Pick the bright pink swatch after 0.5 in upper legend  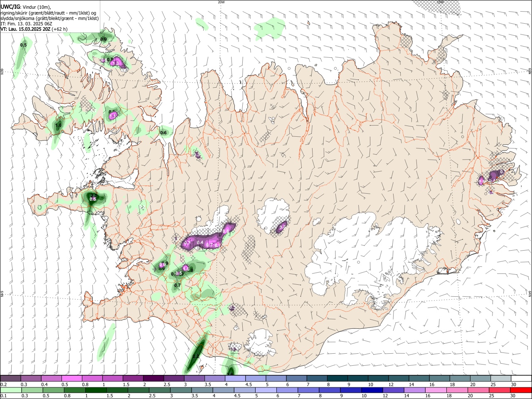[x=71, y=378]
